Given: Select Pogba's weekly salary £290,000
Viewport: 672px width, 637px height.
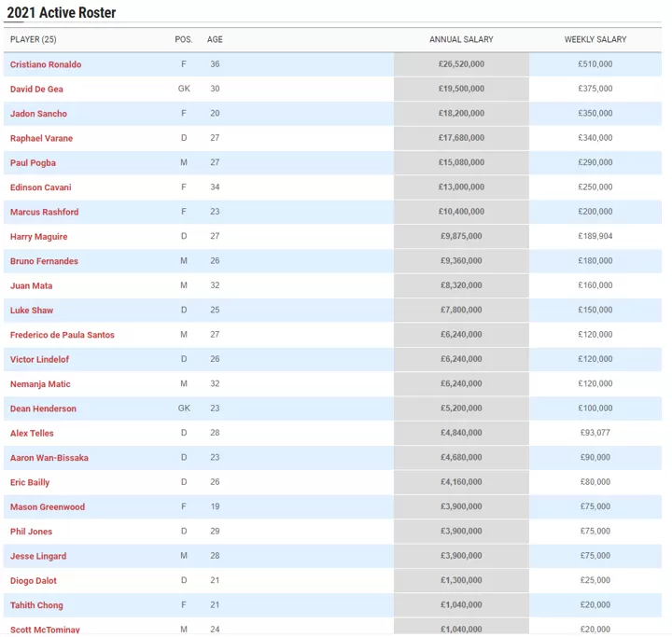Looking at the screenshot, I should coord(595,162).
